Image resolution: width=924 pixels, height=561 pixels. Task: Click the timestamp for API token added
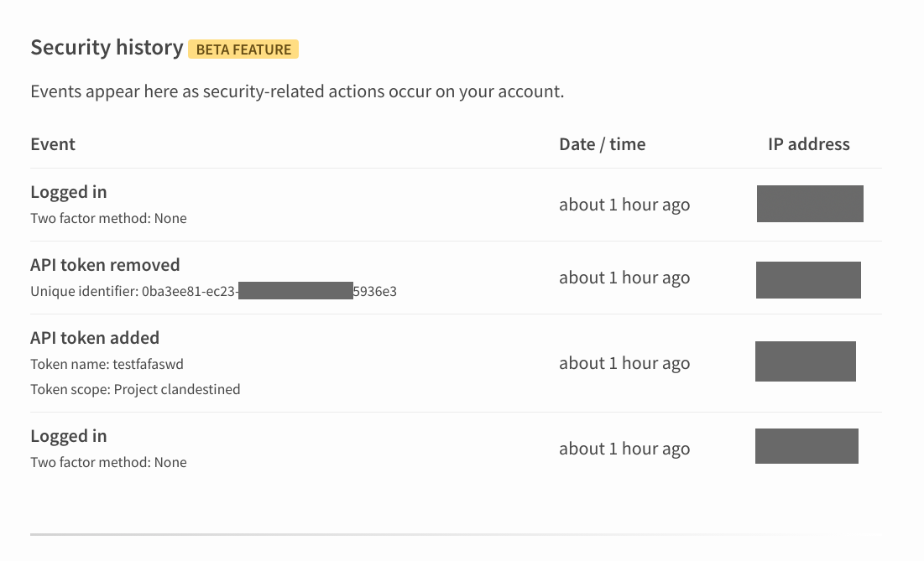[624, 364]
